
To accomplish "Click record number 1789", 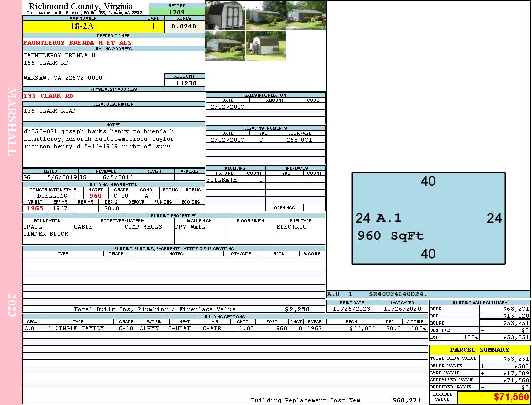I will pos(177,12).
